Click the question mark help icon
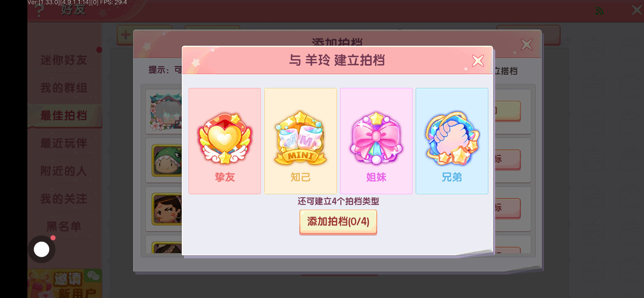 point(39,10)
